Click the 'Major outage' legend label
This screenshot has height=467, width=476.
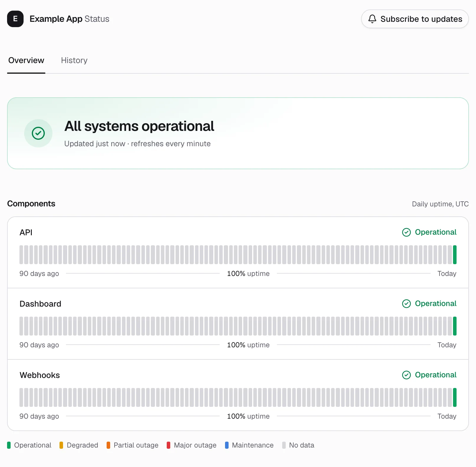click(195, 445)
